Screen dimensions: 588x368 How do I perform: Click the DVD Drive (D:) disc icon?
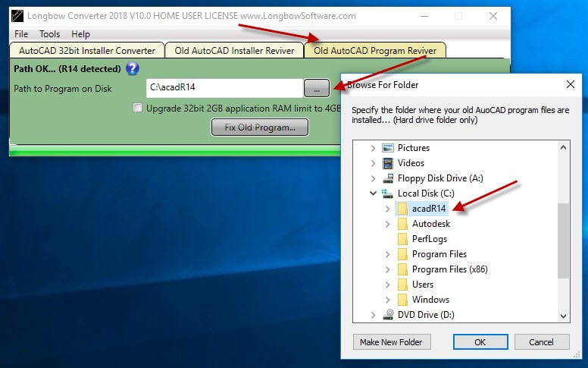point(388,315)
